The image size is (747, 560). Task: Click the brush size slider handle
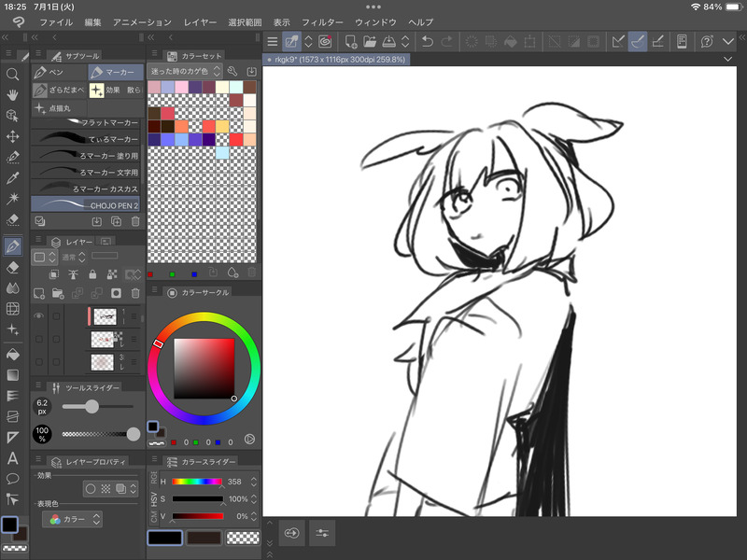click(92, 407)
